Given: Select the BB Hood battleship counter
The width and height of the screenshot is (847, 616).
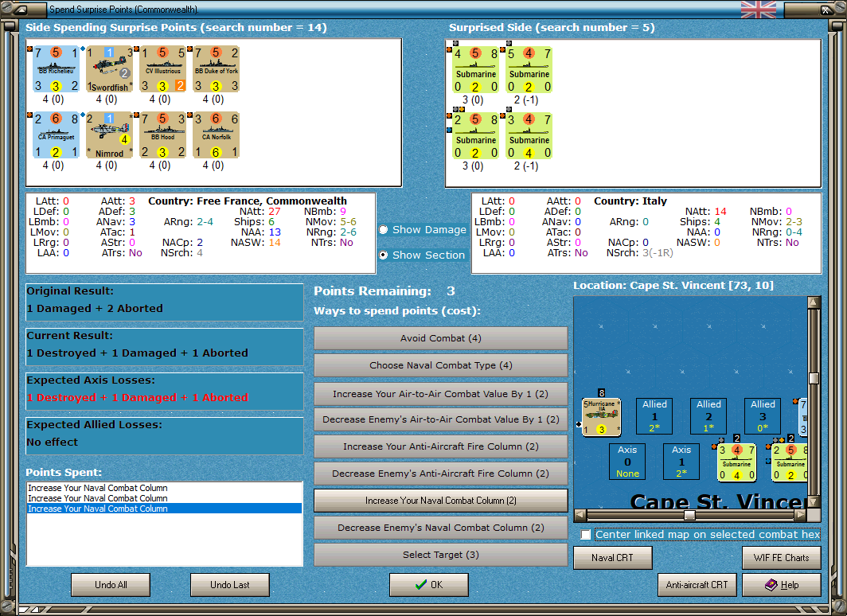Looking at the screenshot, I should 163,135.
